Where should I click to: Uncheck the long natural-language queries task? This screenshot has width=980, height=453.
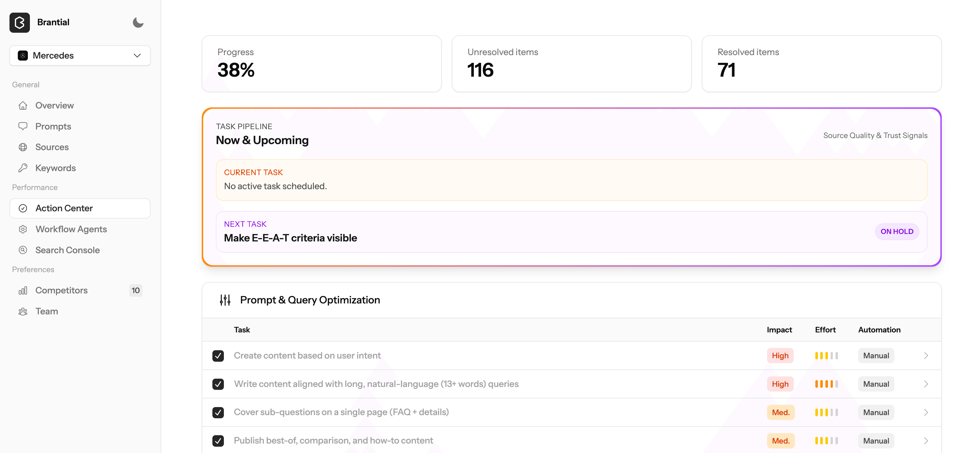pyautogui.click(x=218, y=384)
